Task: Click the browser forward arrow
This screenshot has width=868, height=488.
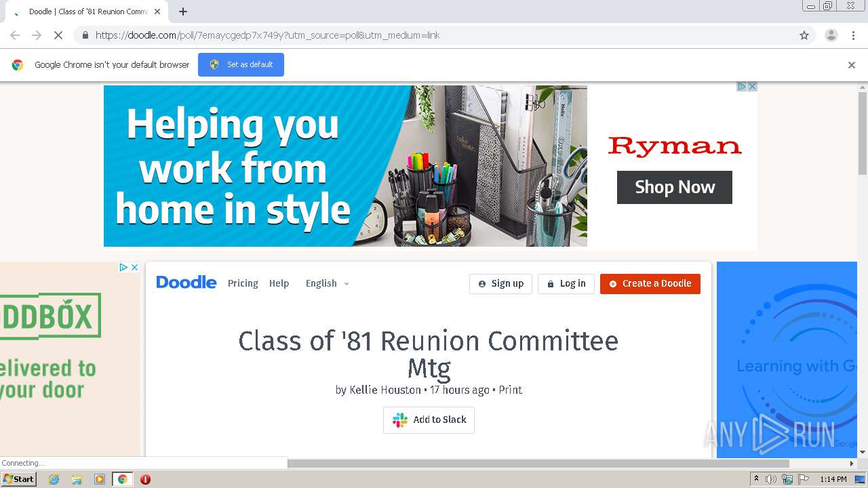Action: pyautogui.click(x=37, y=35)
